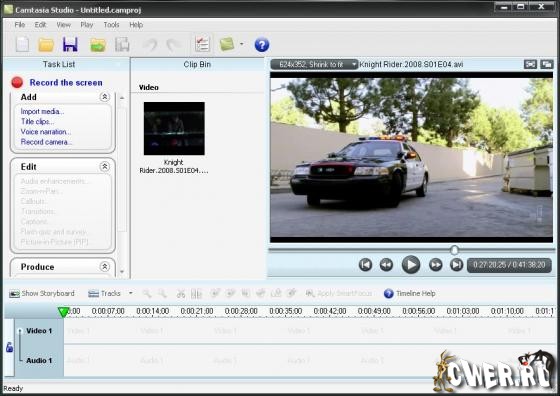Click the full screen preview icon
The width and height of the screenshot is (560, 396).
(530, 64)
